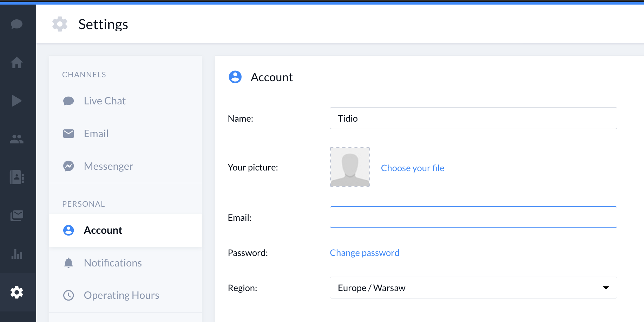
Task: Open the chatbots play icon
Action: pos(17,101)
